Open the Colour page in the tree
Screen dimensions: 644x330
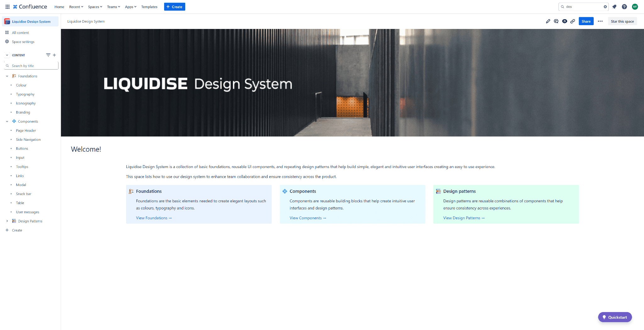(x=21, y=85)
